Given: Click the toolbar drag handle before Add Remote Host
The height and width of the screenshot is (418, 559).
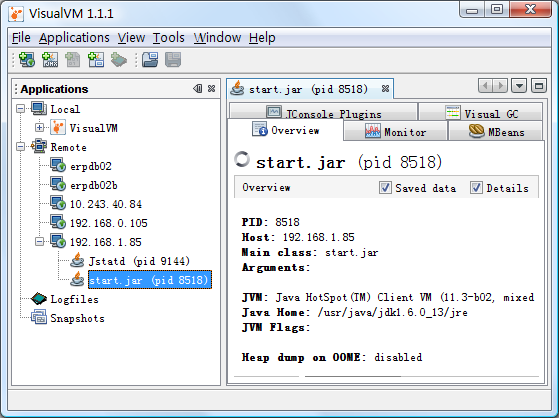Looking at the screenshot, I should (14, 60).
